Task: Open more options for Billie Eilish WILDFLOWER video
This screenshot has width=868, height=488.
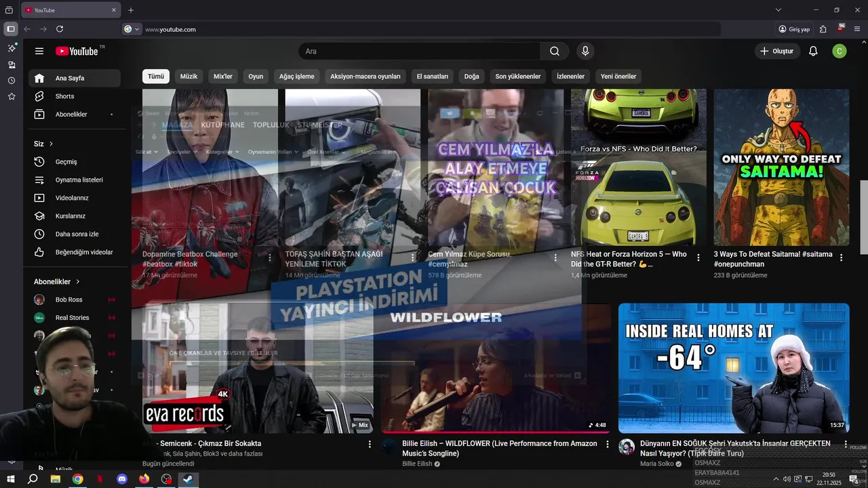Action: point(608,445)
